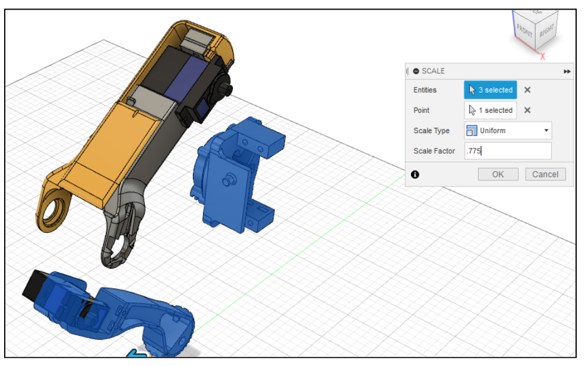Select the Entities '3 selected' button
Screen dimensions: 588x366
coord(491,90)
